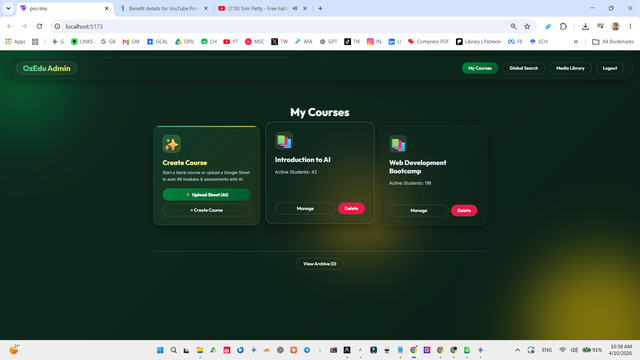This screenshot has height=360, width=640.
Task: Open the View Archive (0) button
Action: click(320, 264)
